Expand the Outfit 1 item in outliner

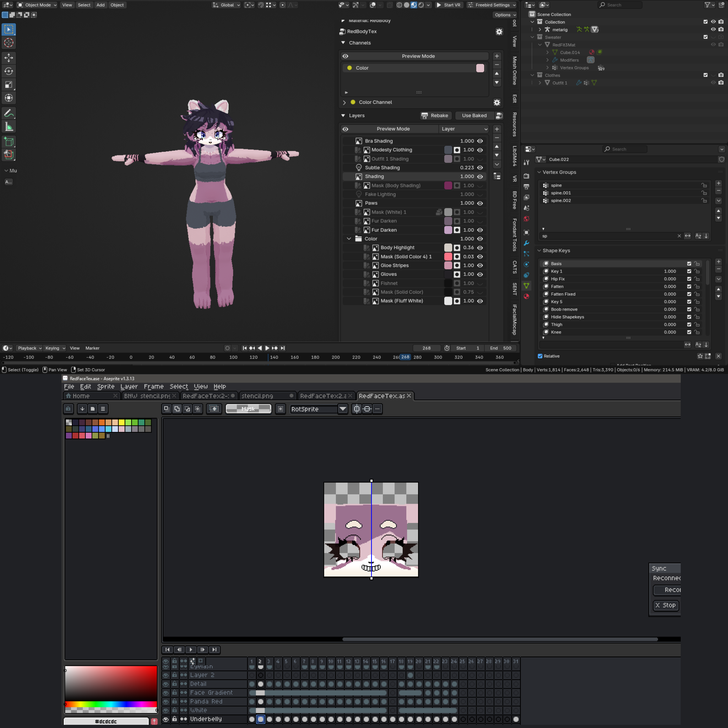540,83
